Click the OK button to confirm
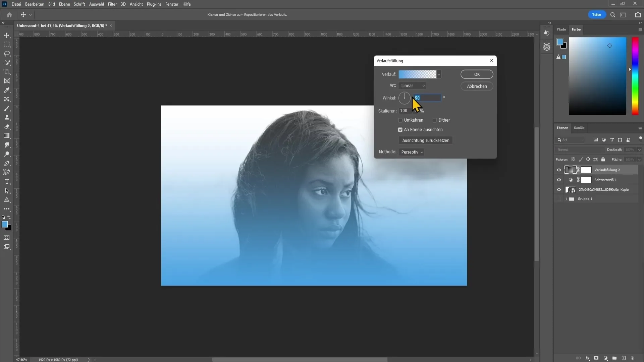644x362 pixels. [477, 74]
